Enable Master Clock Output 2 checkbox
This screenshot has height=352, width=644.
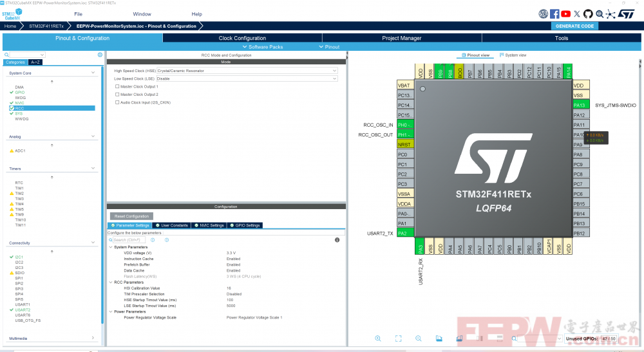(x=117, y=95)
